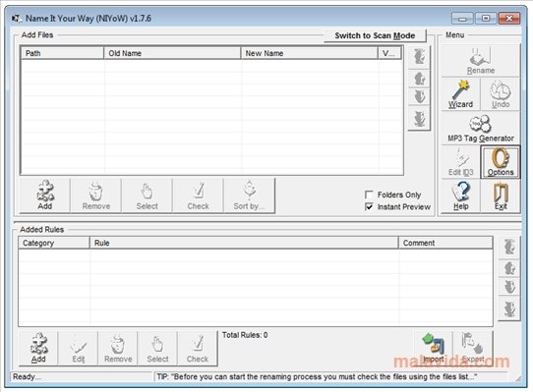Import rules with the Import button
Screen dimensions: 533x392
point(434,349)
